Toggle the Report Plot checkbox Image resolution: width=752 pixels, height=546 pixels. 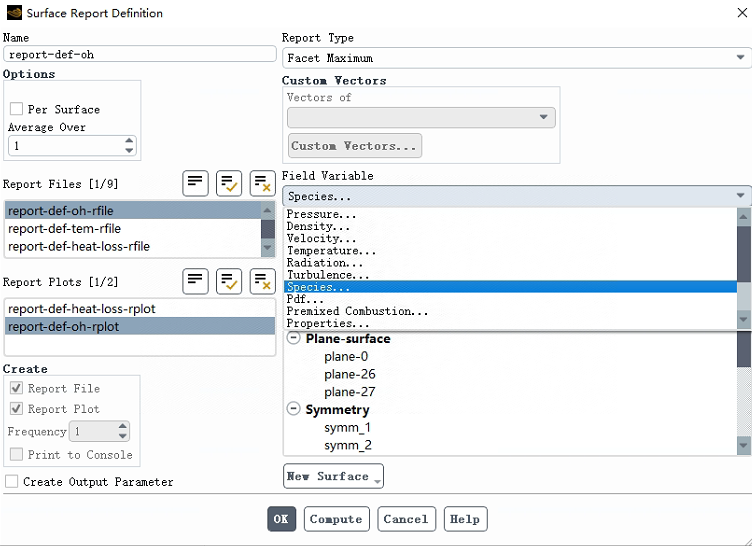click(17, 409)
